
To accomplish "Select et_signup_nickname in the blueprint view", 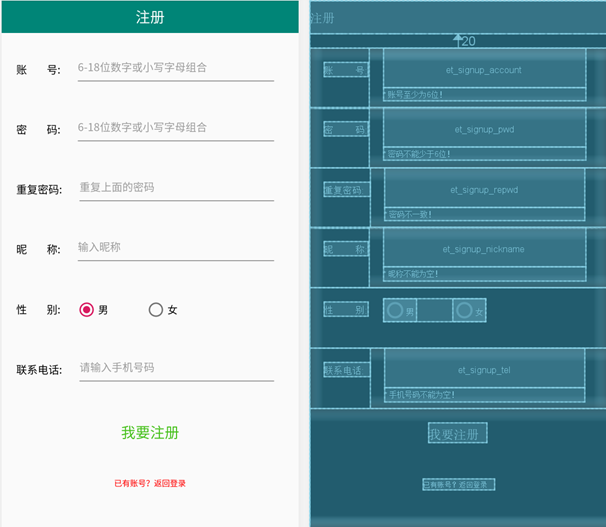I will coord(485,248).
